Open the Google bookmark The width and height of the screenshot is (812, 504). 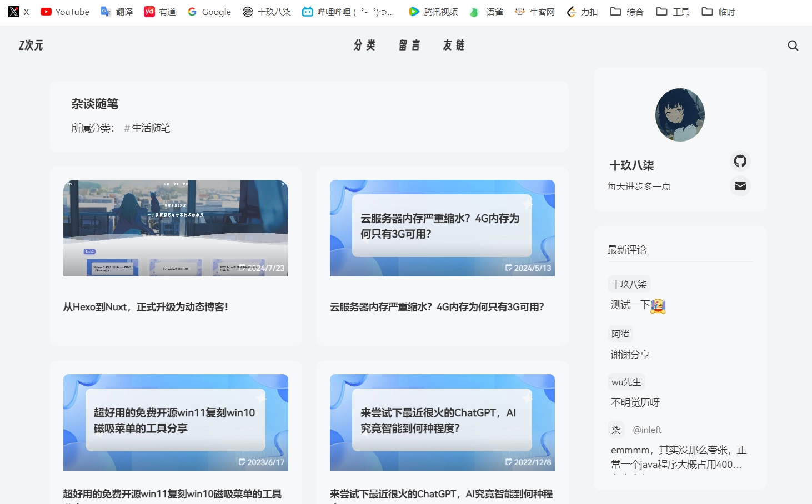pyautogui.click(x=209, y=12)
